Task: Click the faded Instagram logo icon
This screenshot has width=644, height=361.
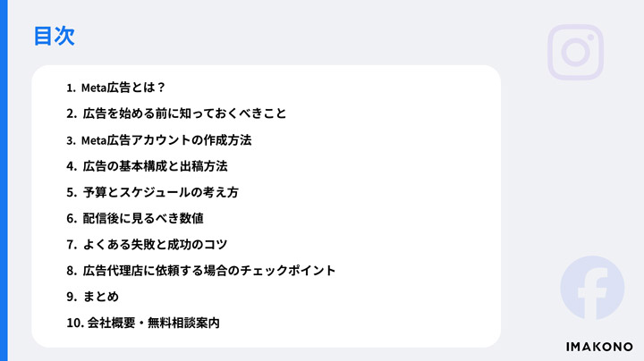Action: tap(575, 52)
